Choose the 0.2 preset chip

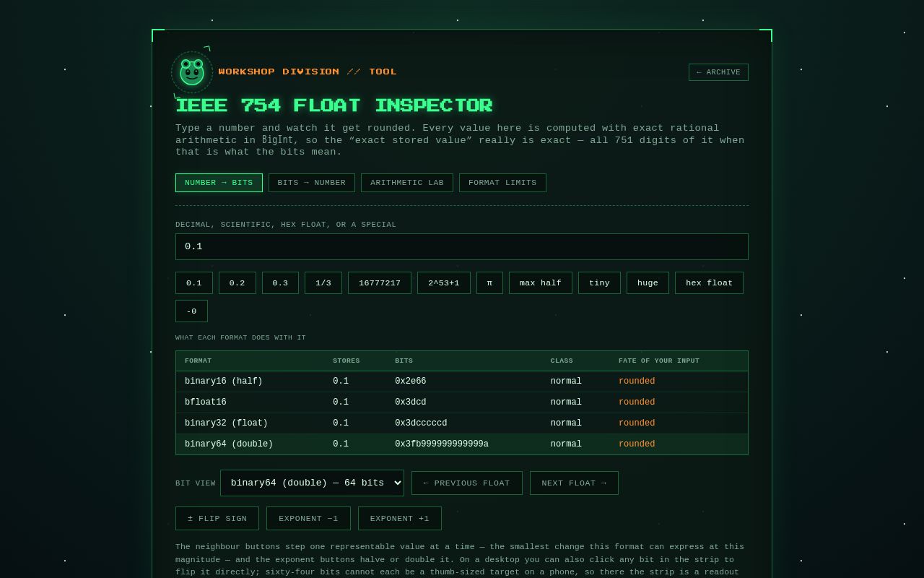(237, 282)
